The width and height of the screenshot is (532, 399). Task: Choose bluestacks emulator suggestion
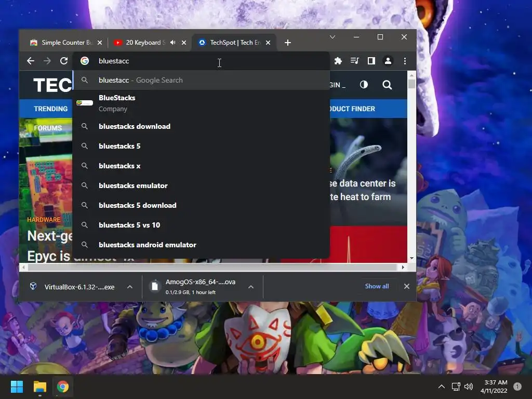click(201, 185)
